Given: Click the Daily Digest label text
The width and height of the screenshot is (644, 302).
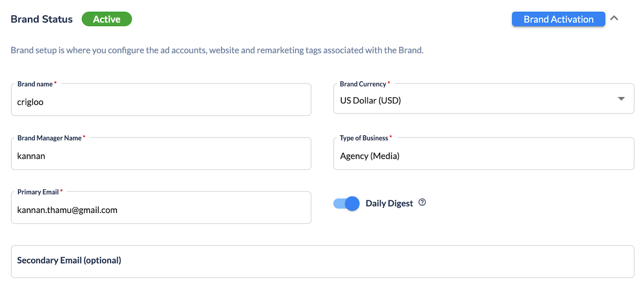Looking at the screenshot, I should 389,203.
